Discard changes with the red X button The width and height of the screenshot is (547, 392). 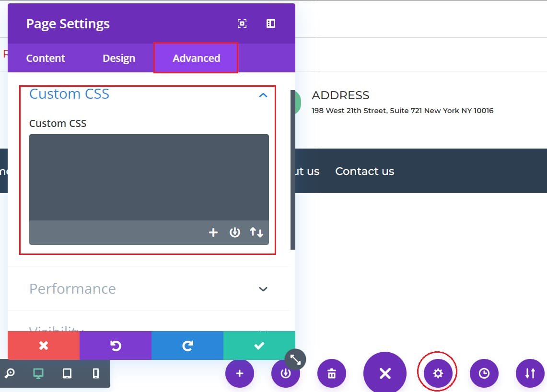pyautogui.click(x=44, y=345)
